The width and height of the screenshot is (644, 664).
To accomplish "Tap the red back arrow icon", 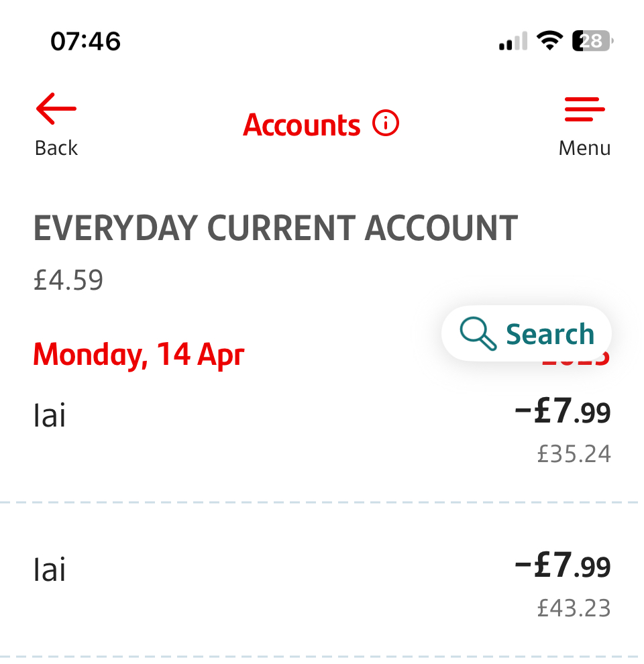I will click(x=56, y=109).
